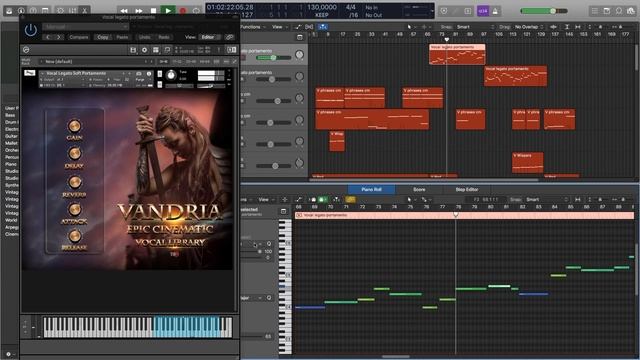Open the Smart Controls icon
The height and width of the screenshot is (360, 640).
tap(60, 10)
